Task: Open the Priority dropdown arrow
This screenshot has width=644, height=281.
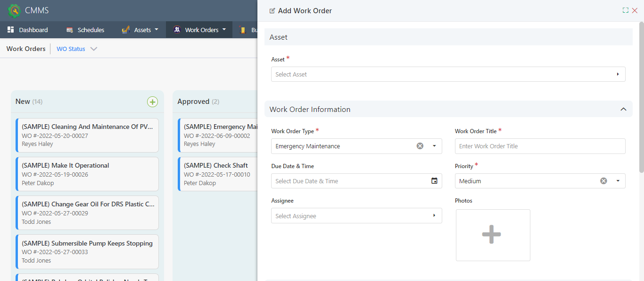Action: tap(618, 180)
